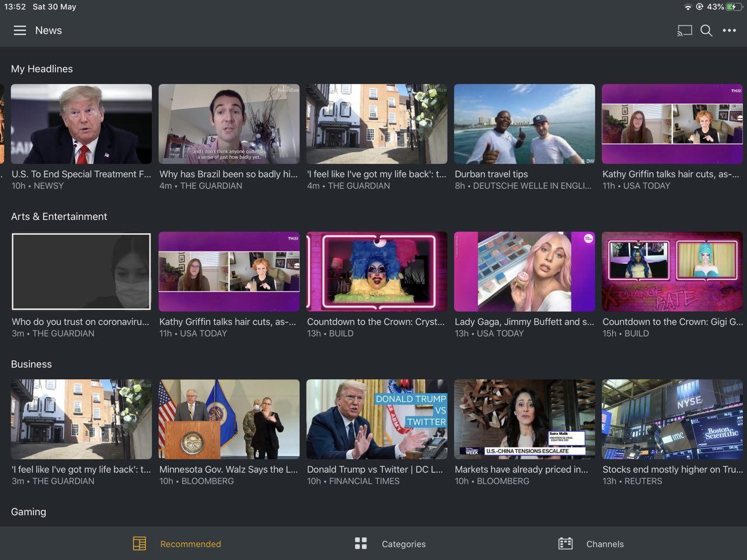Tap the Recommended tab icon
This screenshot has width=747, height=560.
(x=139, y=544)
